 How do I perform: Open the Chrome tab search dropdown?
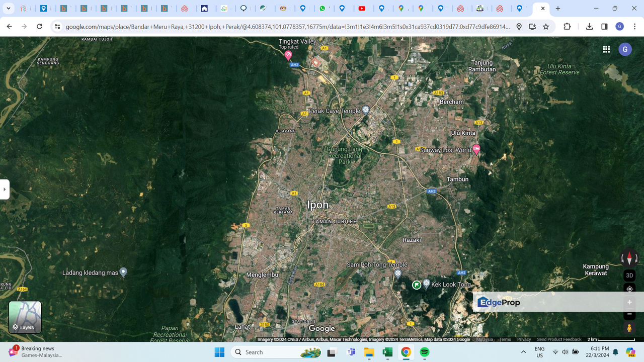9,9
